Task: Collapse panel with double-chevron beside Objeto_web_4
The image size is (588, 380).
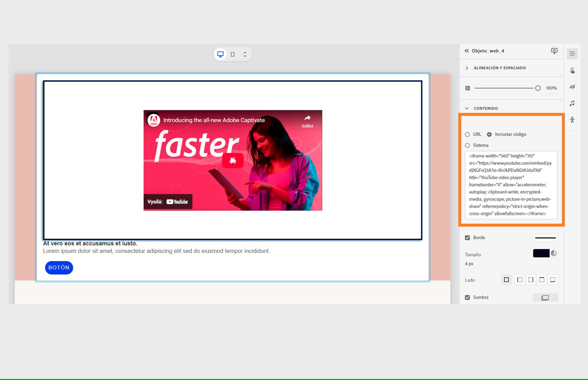Action: pos(466,51)
